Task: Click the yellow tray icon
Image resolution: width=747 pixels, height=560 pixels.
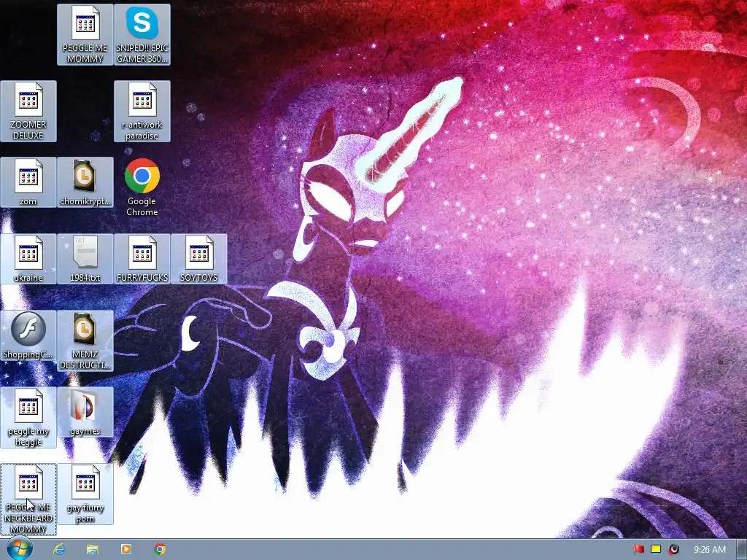Action: click(x=656, y=549)
